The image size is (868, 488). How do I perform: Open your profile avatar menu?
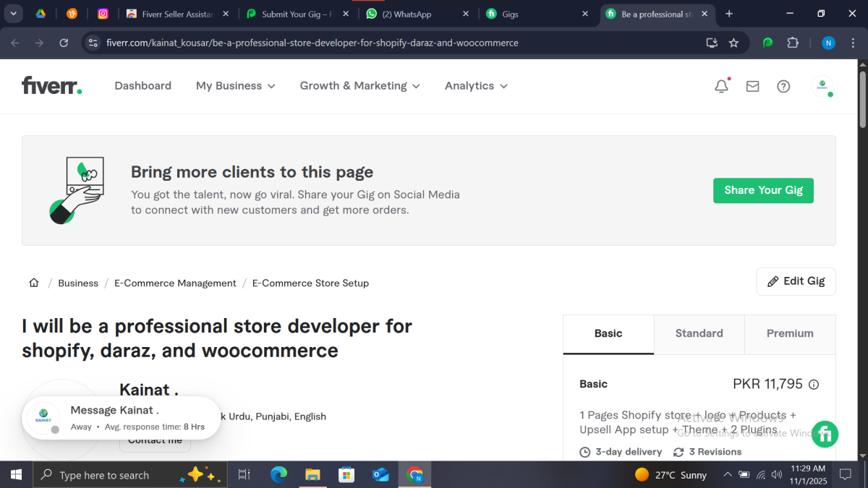(x=822, y=86)
